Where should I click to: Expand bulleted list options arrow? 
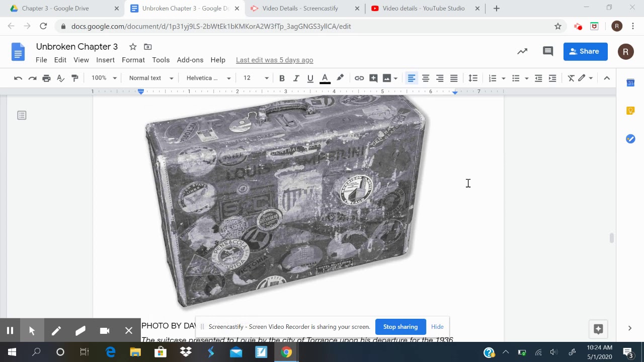point(526,78)
